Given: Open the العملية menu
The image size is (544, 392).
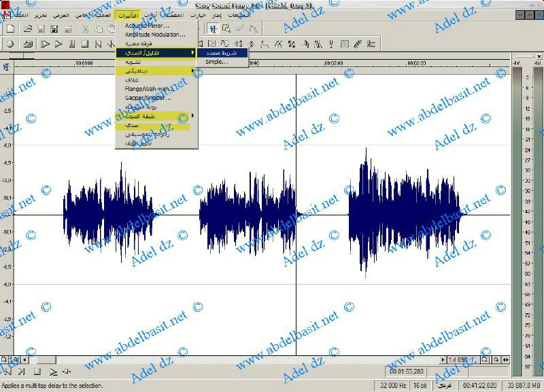Looking at the screenshot, I should point(102,16).
